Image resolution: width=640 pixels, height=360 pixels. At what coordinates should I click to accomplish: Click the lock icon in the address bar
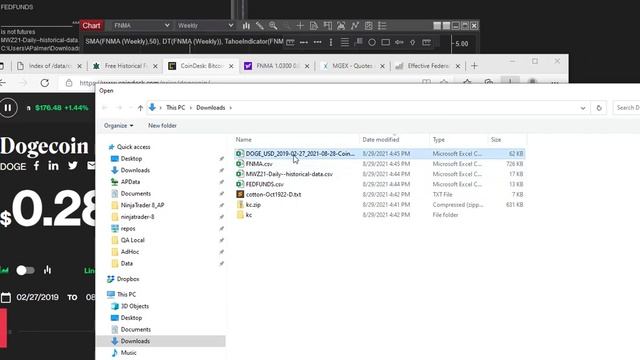click(x=69, y=83)
